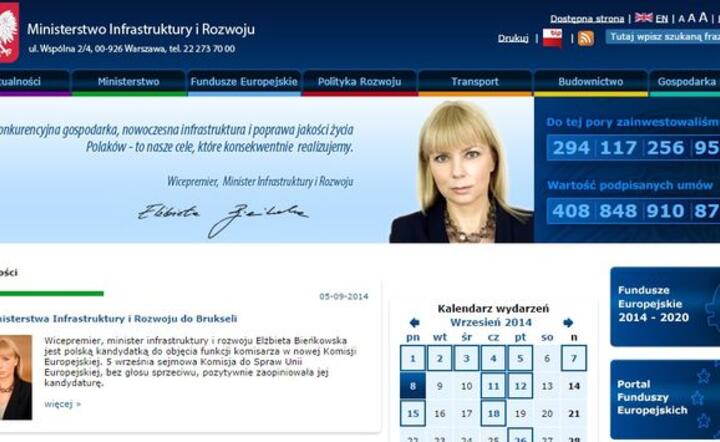Follow the więcej » link
The height and width of the screenshot is (442, 720).
pyautogui.click(x=62, y=404)
